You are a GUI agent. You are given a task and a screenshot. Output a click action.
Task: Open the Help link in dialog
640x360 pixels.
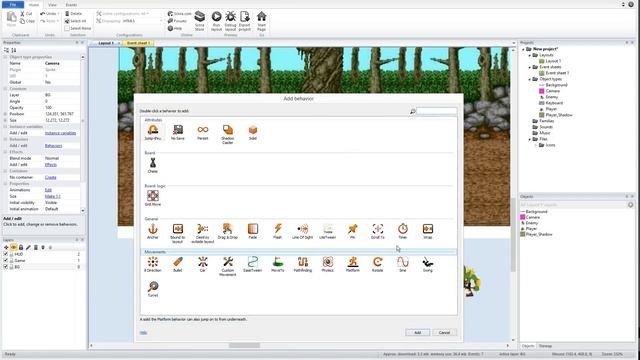pyautogui.click(x=143, y=333)
